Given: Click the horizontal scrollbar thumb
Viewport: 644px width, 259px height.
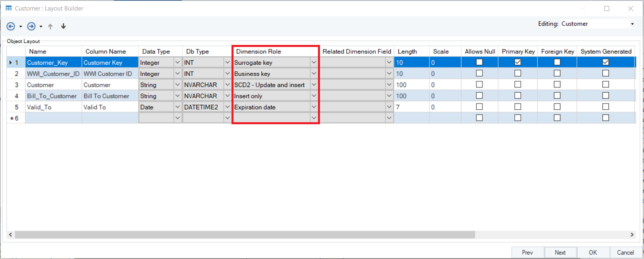Looking at the screenshot, I should [x=244, y=235].
